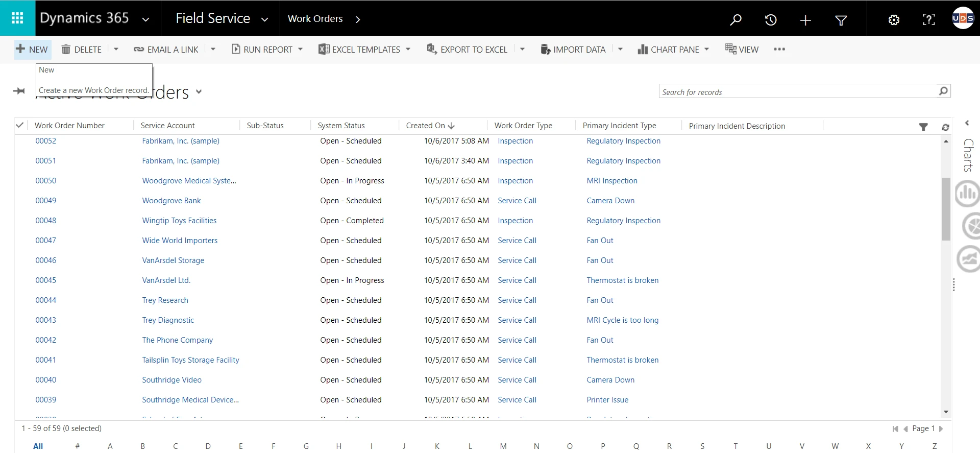Click scrollbar down arrow in grid
Viewport: 980px width, 453px height.
(x=946, y=412)
